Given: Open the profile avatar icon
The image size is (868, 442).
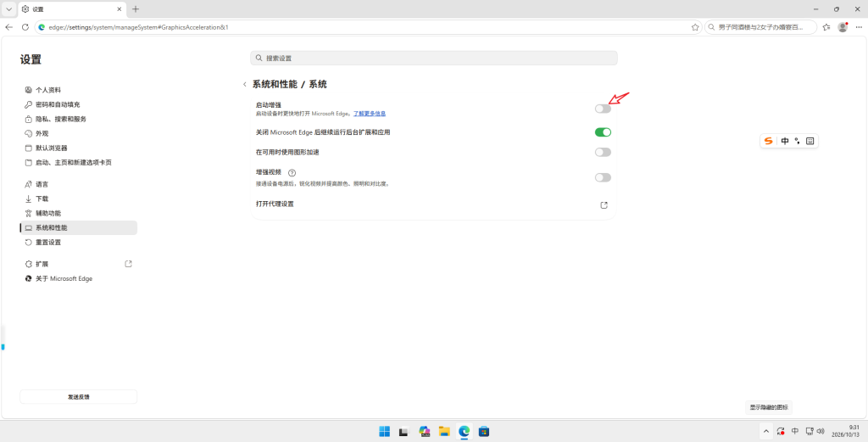Looking at the screenshot, I should point(843,27).
